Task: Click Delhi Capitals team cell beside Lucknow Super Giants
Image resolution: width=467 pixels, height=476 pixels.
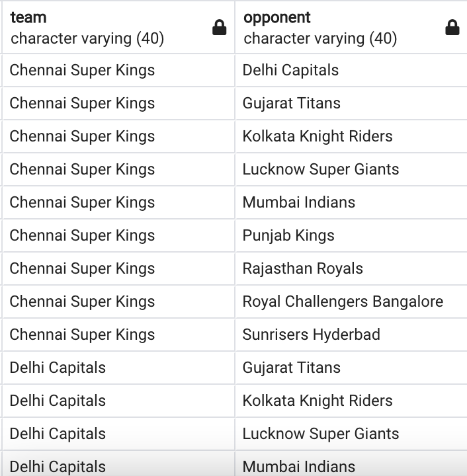Action: point(118,434)
